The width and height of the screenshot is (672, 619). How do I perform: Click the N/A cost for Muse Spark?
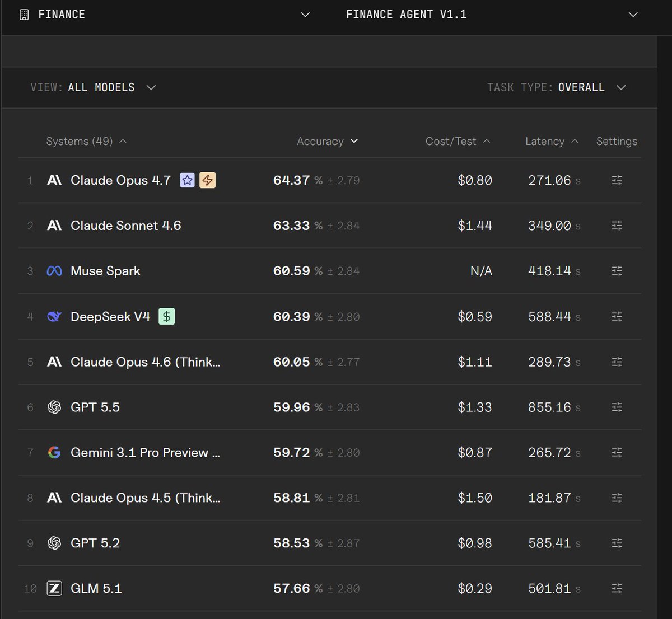pyautogui.click(x=481, y=271)
